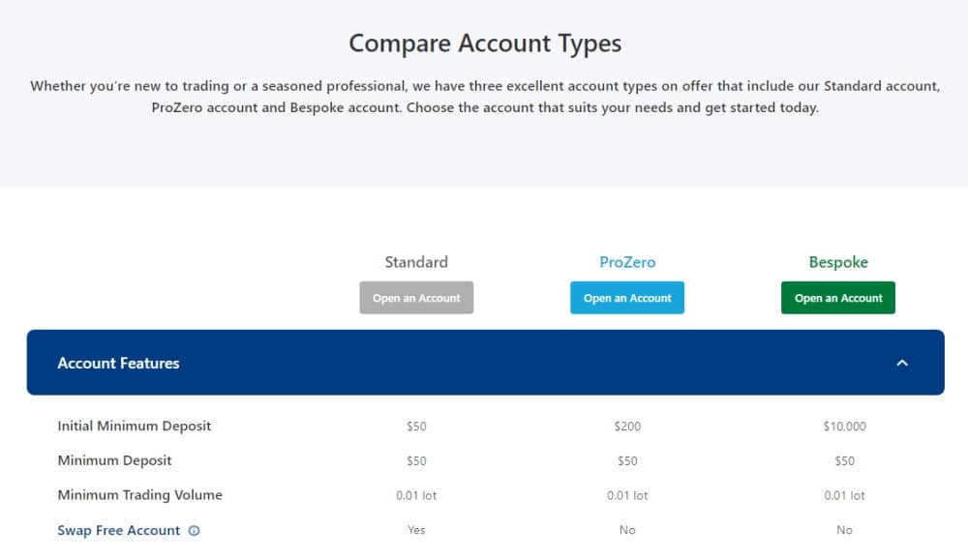Click Standard's 0.01 lot trading volume

pos(416,495)
